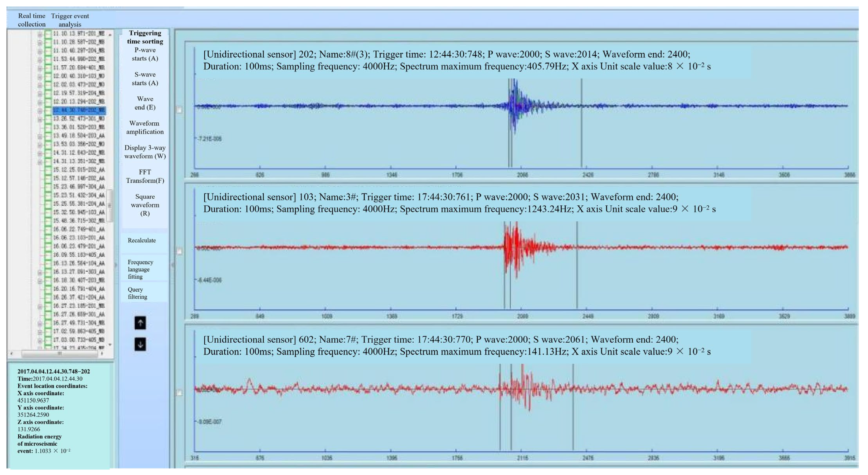This screenshot has height=475, width=868.
Task: Click the black down arrow button
Action: pos(140,344)
